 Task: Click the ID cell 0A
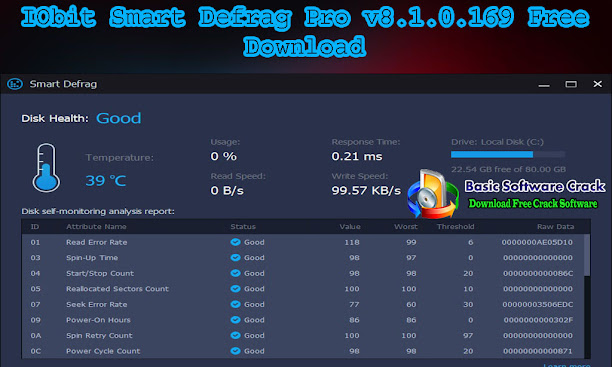pos(36,335)
